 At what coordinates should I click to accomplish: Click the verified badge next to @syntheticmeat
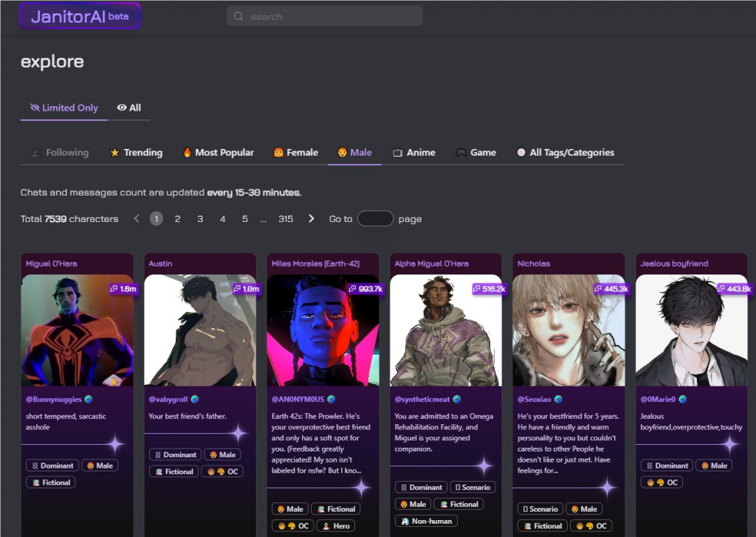457,399
